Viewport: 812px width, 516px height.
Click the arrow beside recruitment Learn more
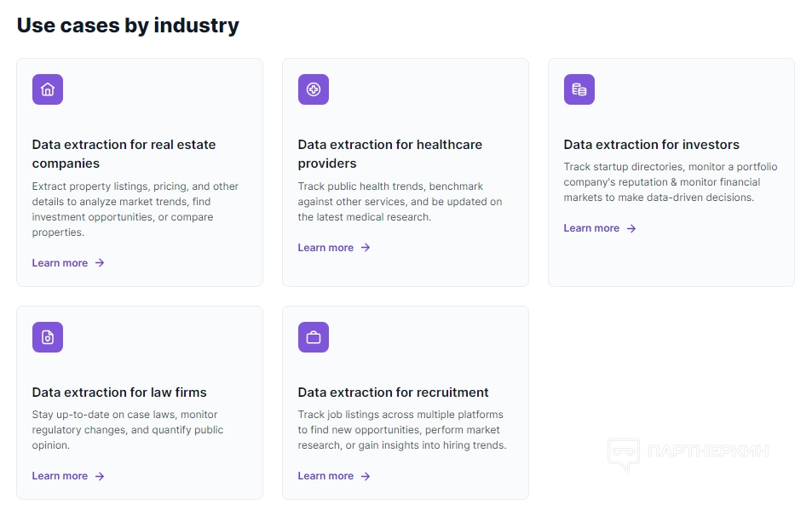[x=366, y=476]
